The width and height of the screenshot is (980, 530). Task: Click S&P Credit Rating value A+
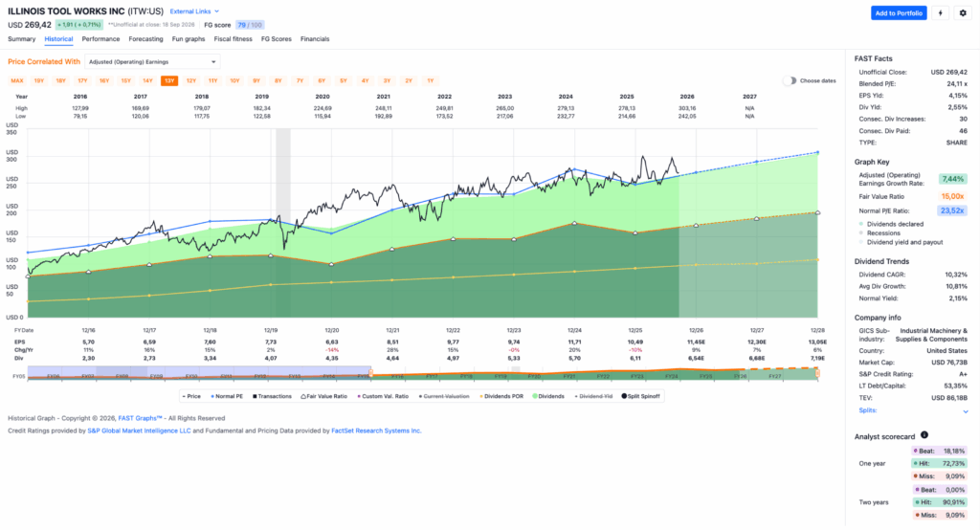[x=963, y=374]
